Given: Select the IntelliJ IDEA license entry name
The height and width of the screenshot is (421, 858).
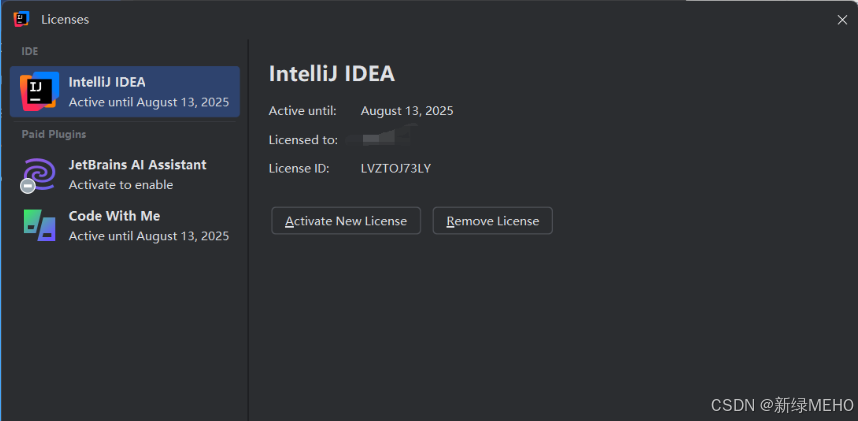Looking at the screenshot, I should (107, 82).
